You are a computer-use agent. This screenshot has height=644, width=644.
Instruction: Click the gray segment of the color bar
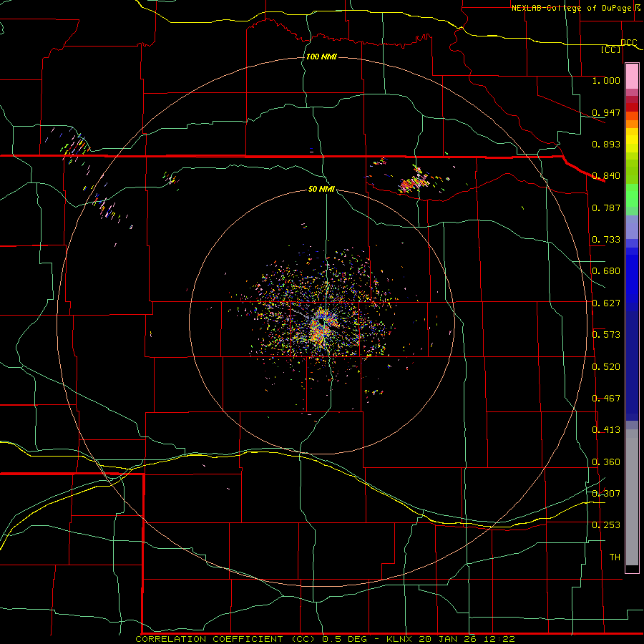coord(632,497)
